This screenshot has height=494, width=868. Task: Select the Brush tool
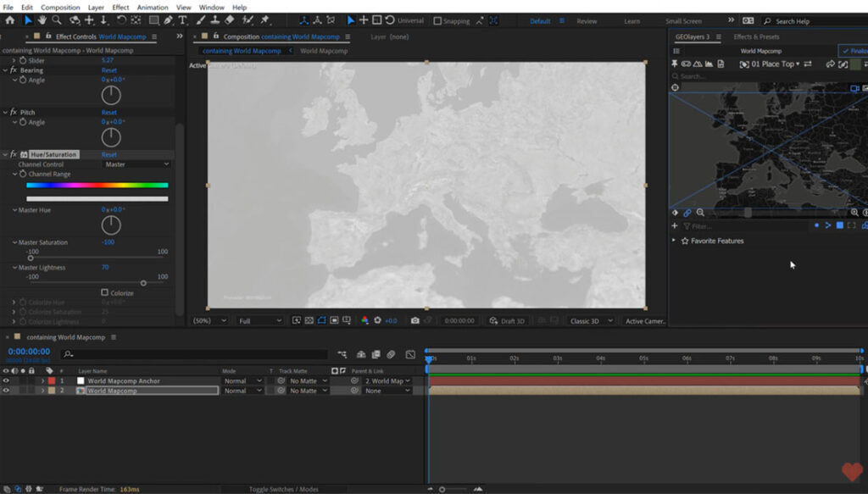point(200,20)
